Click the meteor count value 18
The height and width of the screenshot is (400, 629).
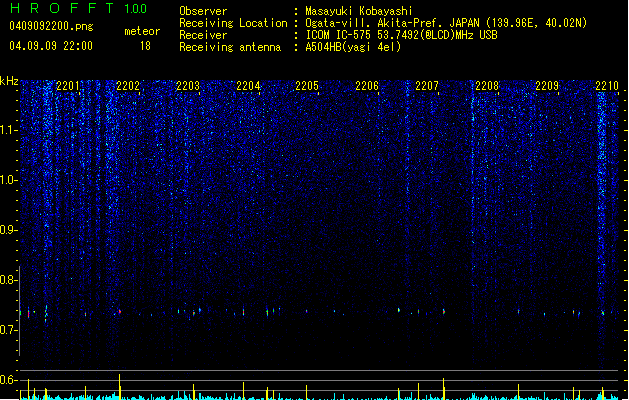click(145, 46)
